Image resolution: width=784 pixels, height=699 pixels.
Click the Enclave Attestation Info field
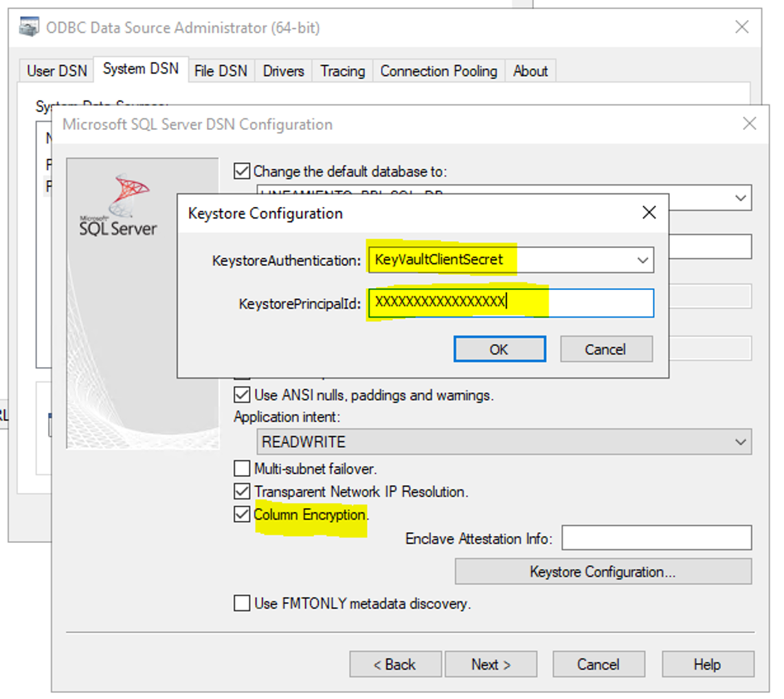pos(656,537)
